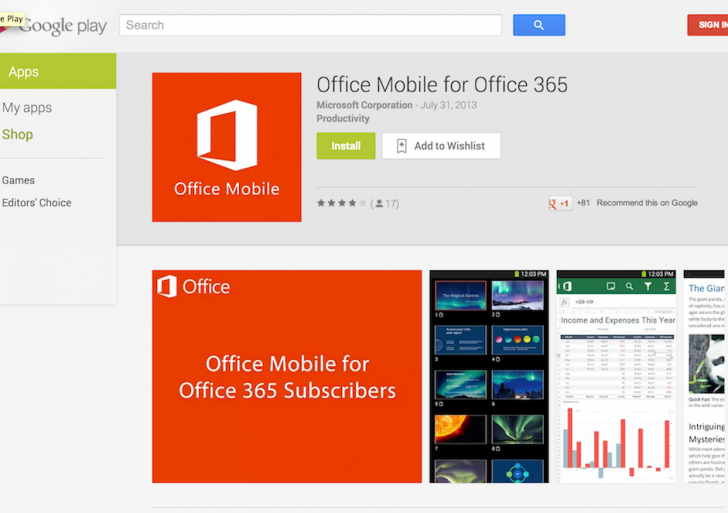Click the Google +1 button
This screenshot has width=728, height=513.
pyautogui.click(x=560, y=203)
